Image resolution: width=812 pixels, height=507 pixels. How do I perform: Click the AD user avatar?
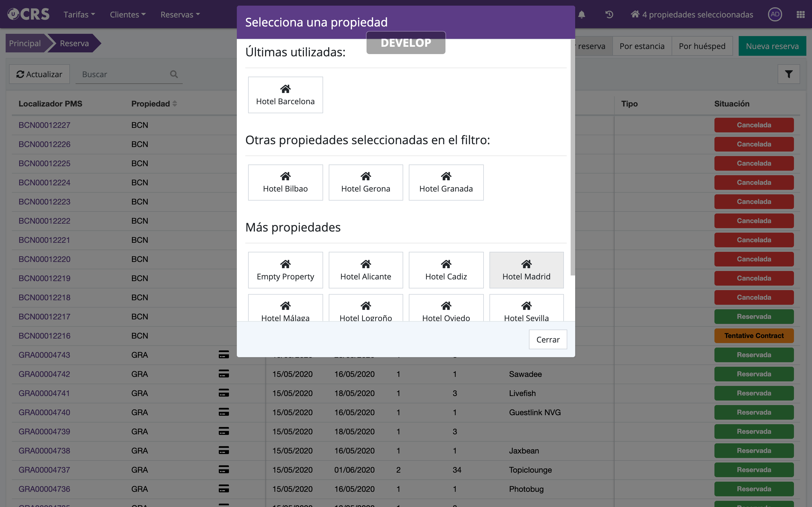(775, 14)
